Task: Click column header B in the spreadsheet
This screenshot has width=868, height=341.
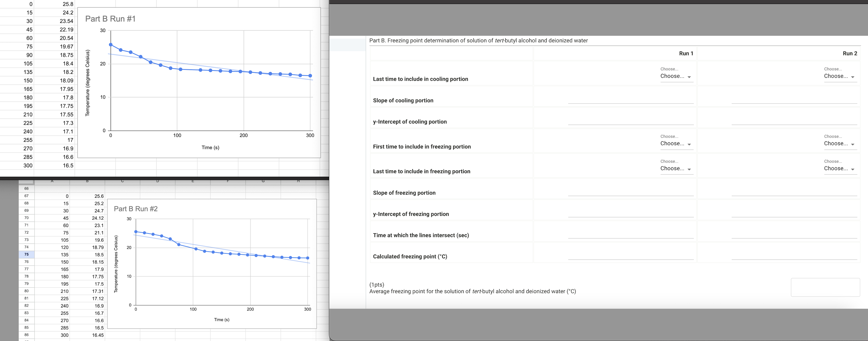Action: click(x=87, y=181)
